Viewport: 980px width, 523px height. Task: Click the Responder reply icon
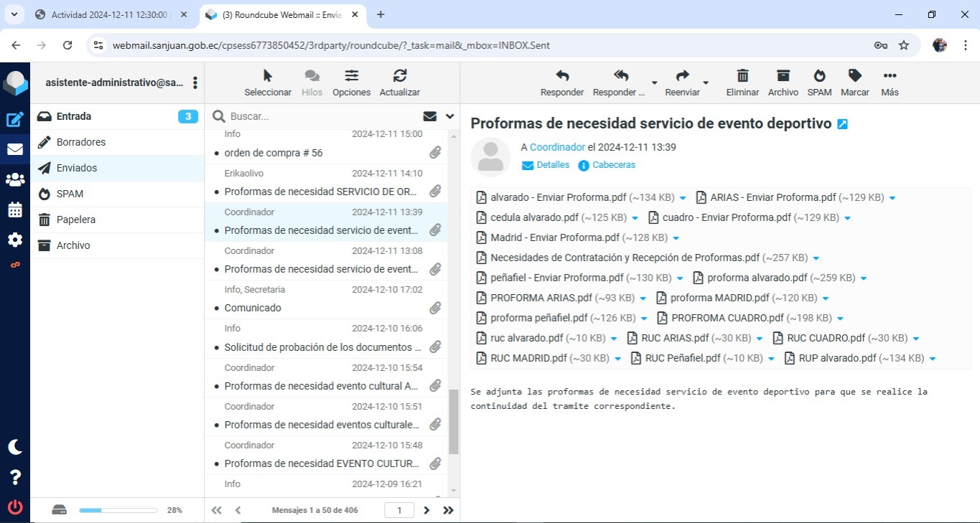[x=562, y=76]
